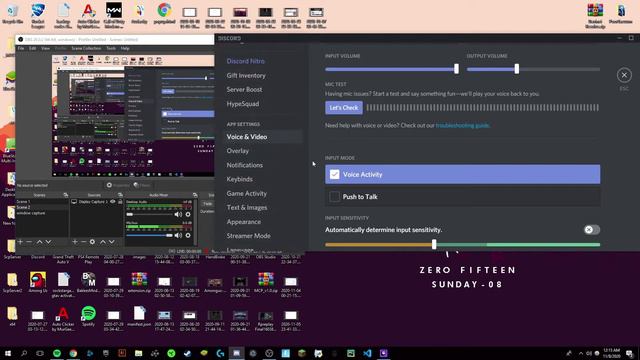Adjust the Input Volume slider handle
The image size is (640, 360).
click(456, 69)
